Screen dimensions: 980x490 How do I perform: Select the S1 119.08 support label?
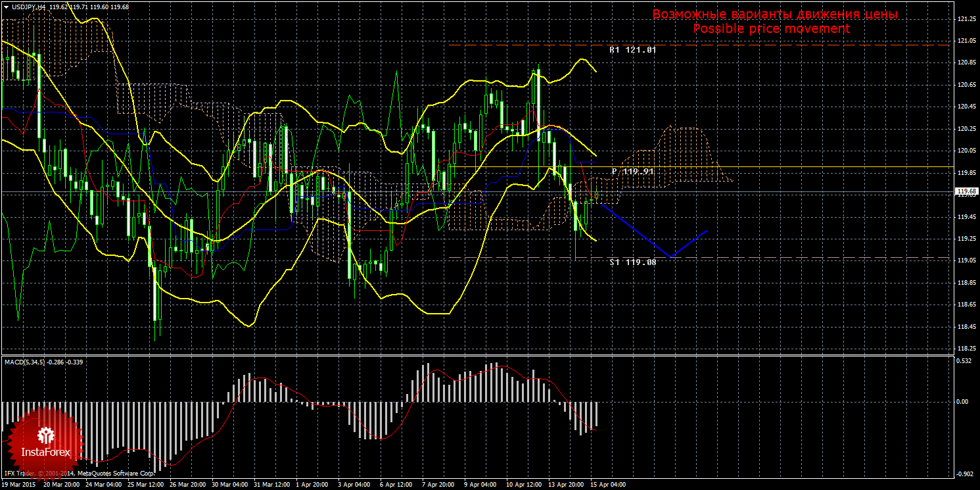[x=632, y=262]
